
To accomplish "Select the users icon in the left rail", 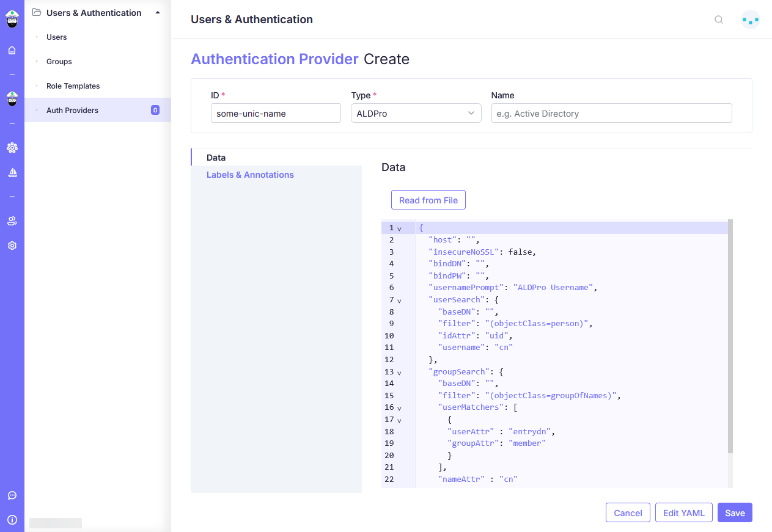I will [x=12, y=221].
